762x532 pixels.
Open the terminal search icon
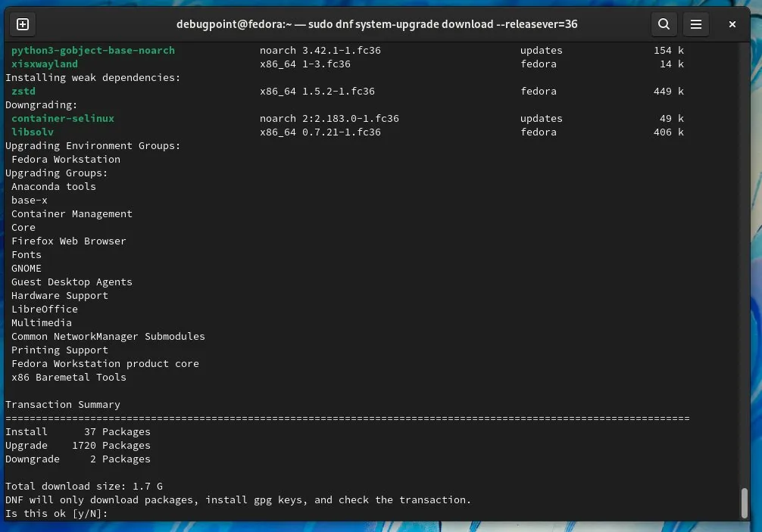[x=664, y=24]
